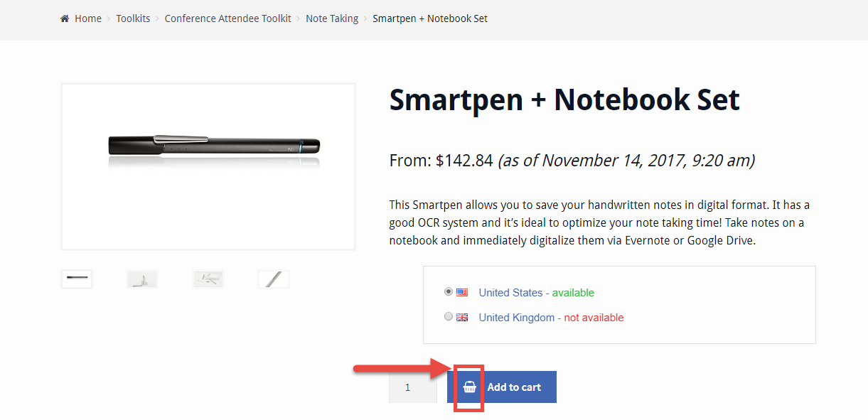Click the Home icon in the breadcrumb
The image size is (868, 420).
tap(63, 18)
